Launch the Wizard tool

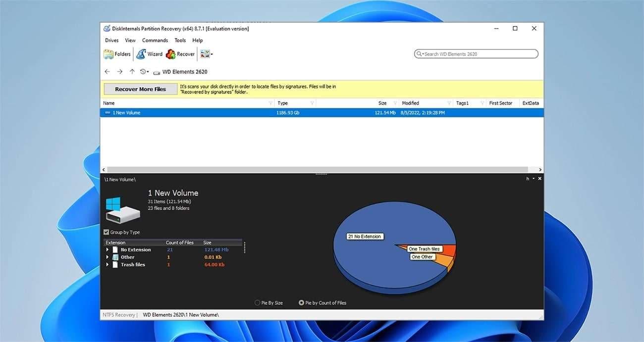coord(141,54)
